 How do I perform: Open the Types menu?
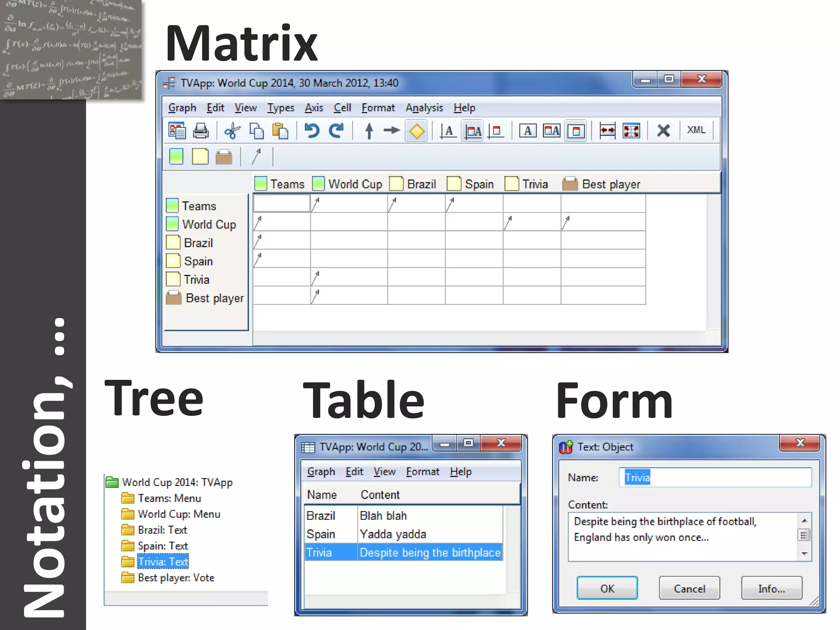281,108
